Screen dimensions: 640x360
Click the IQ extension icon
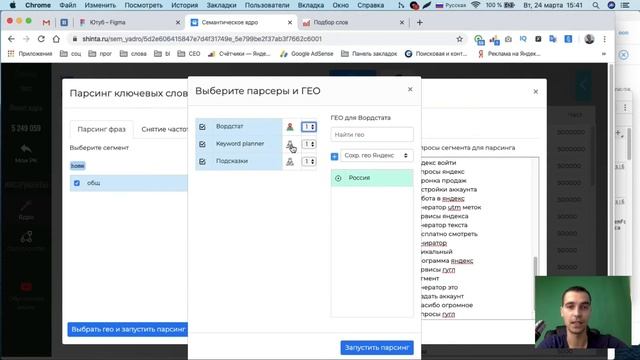(523, 39)
